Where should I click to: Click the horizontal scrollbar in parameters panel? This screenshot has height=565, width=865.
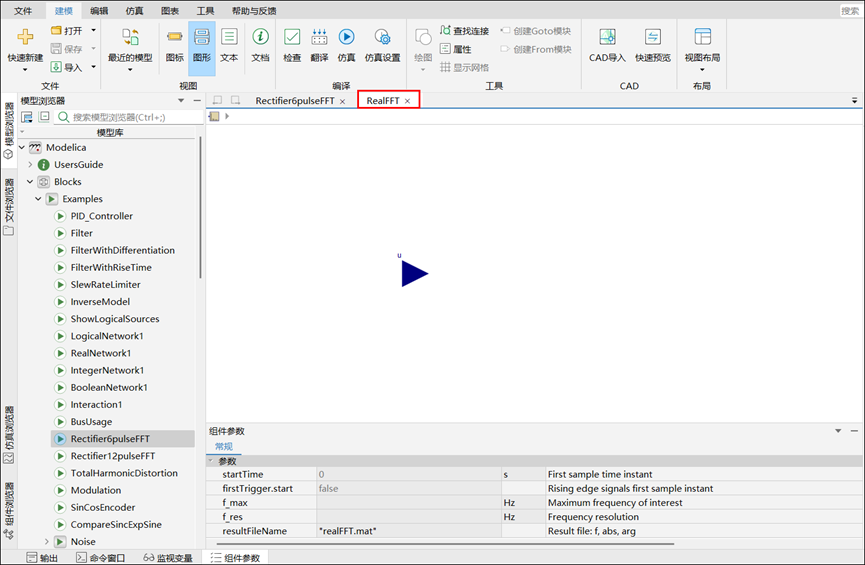click(445, 543)
